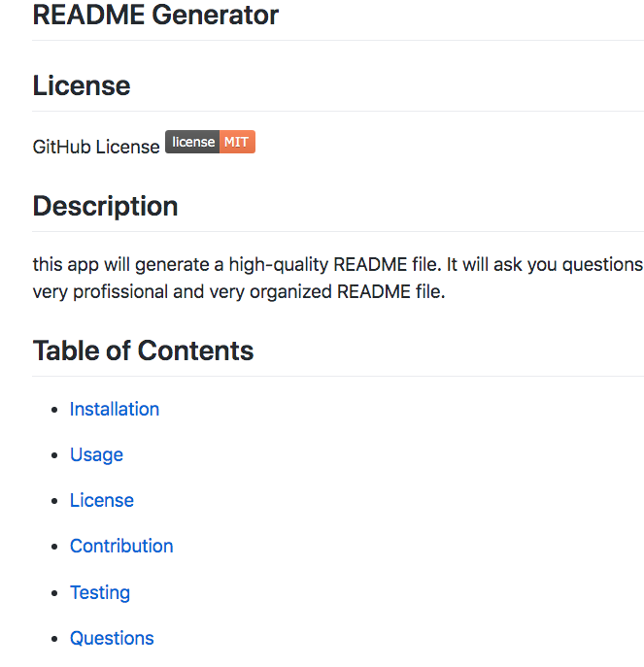Select the License section heading
Image resolution: width=644 pixels, height=667 pixels.
coord(82,85)
